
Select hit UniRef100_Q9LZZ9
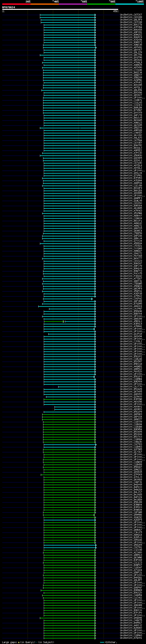(x=131, y=52)
